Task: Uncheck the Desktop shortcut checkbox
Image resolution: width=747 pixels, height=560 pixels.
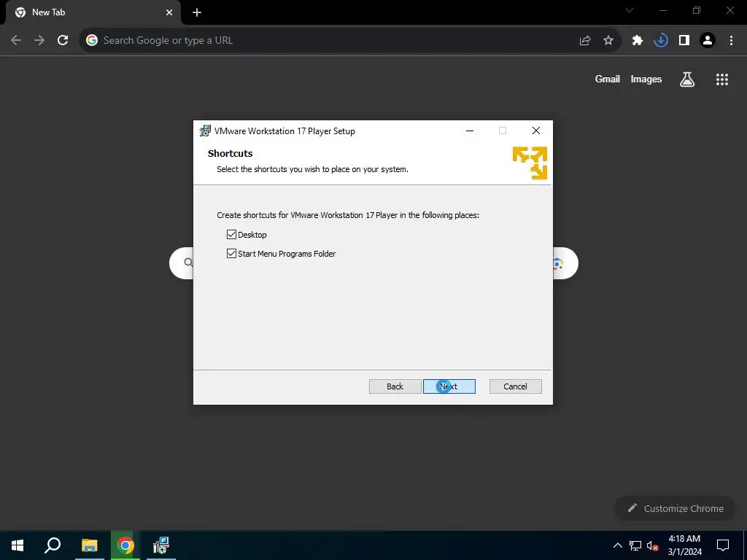Action: [x=231, y=234]
